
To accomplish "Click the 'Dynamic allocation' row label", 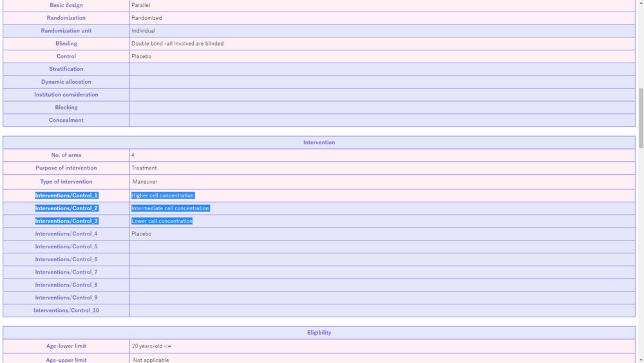I will click(66, 82).
